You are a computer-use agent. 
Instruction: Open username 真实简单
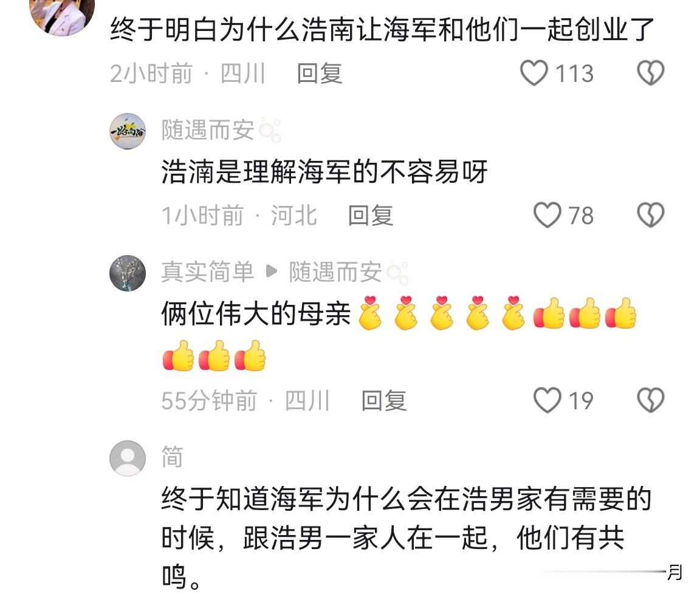click(x=208, y=271)
